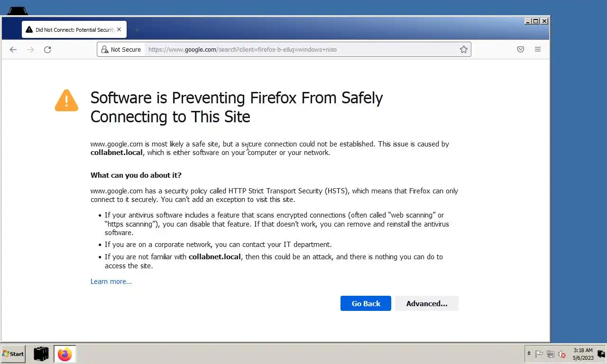Open the Save to Pocket icon
607x364 pixels.
pos(521,49)
